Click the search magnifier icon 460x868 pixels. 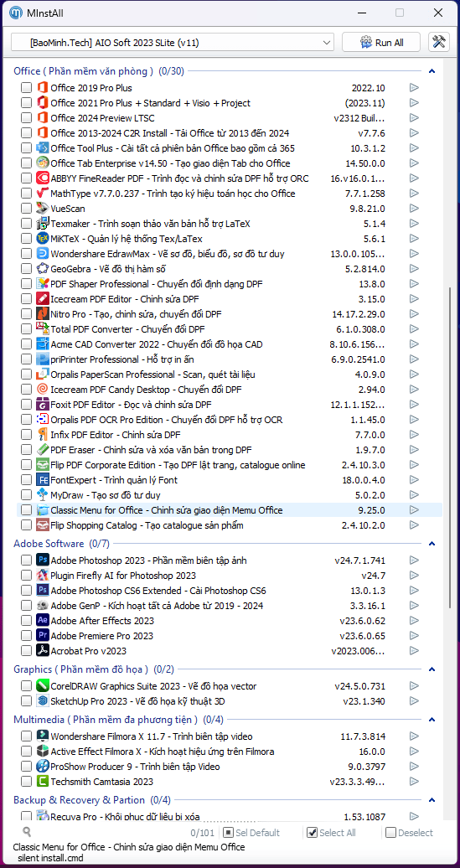pyautogui.click(x=27, y=831)
